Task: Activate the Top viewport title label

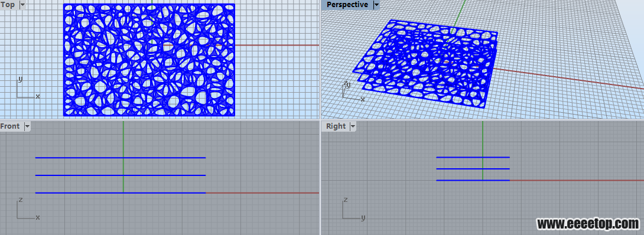Action: pos(8,5)
